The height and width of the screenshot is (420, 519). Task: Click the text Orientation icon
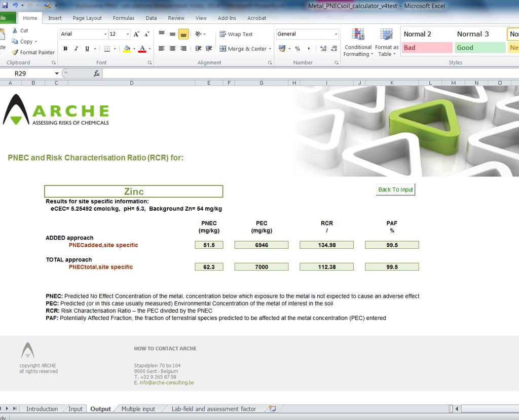198,34
